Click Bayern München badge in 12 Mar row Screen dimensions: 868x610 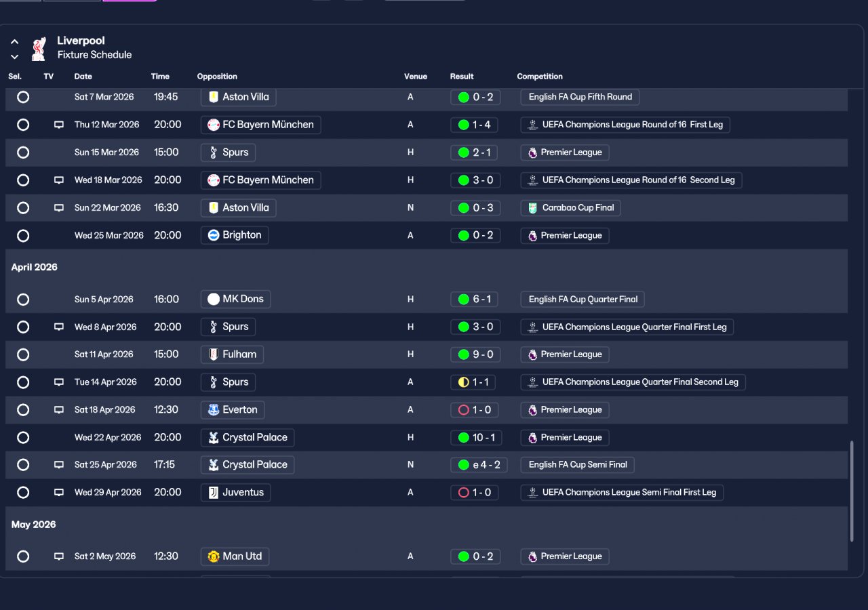click(214, 125)
